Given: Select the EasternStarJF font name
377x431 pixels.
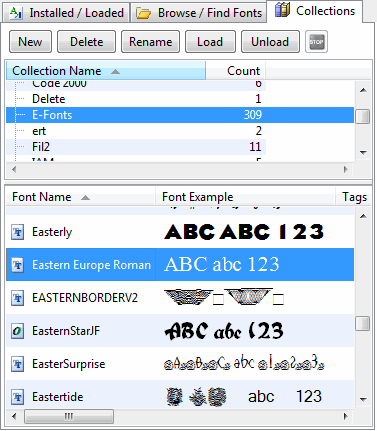Looking at the screenshot, I should click(x=66, y=331).
